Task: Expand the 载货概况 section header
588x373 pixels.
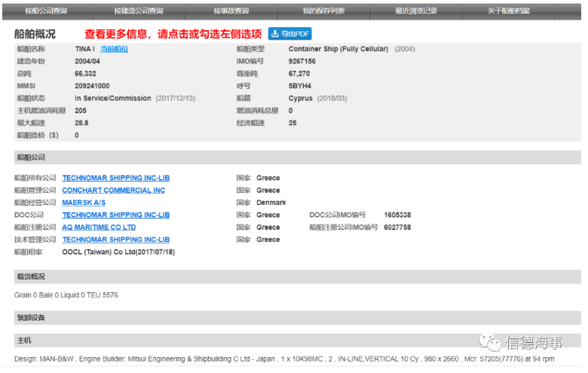Action: [x=30, y=277]
